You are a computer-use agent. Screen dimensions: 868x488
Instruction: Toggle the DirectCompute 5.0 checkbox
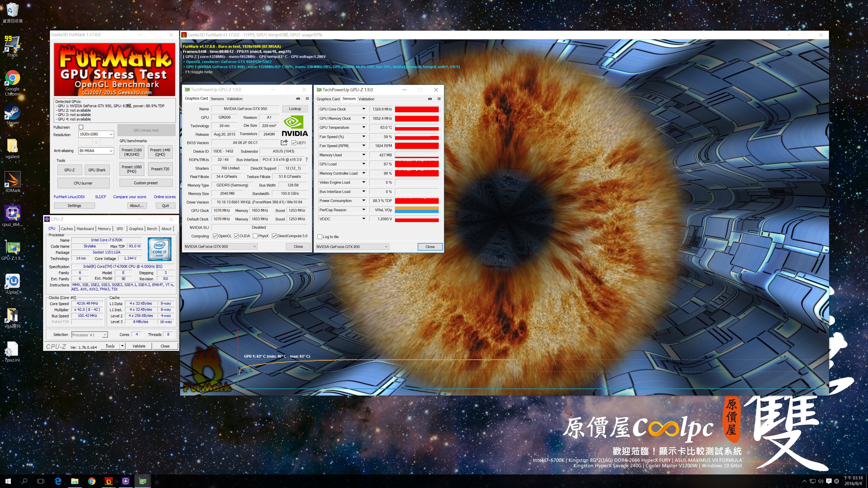[x=274, y=236]
